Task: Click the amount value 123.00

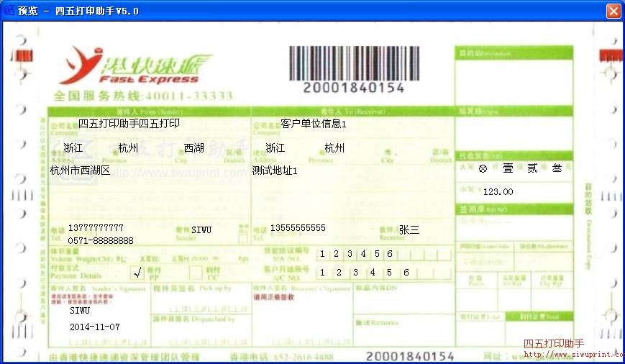Action: (498, 192)
